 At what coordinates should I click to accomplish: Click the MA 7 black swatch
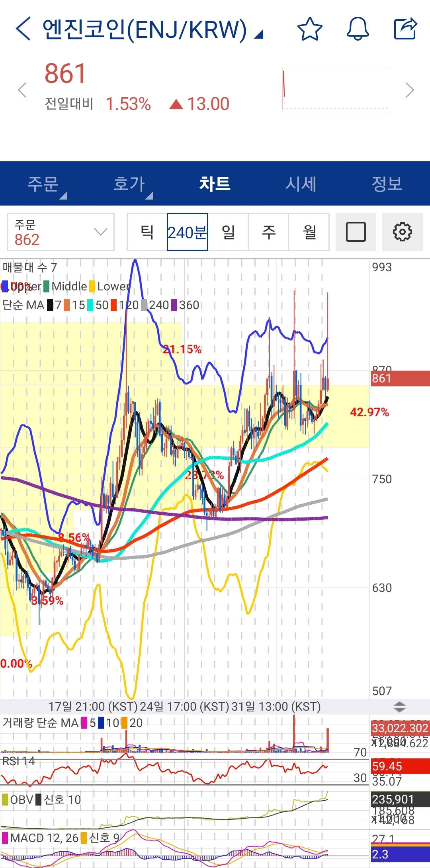click(50, 306)
